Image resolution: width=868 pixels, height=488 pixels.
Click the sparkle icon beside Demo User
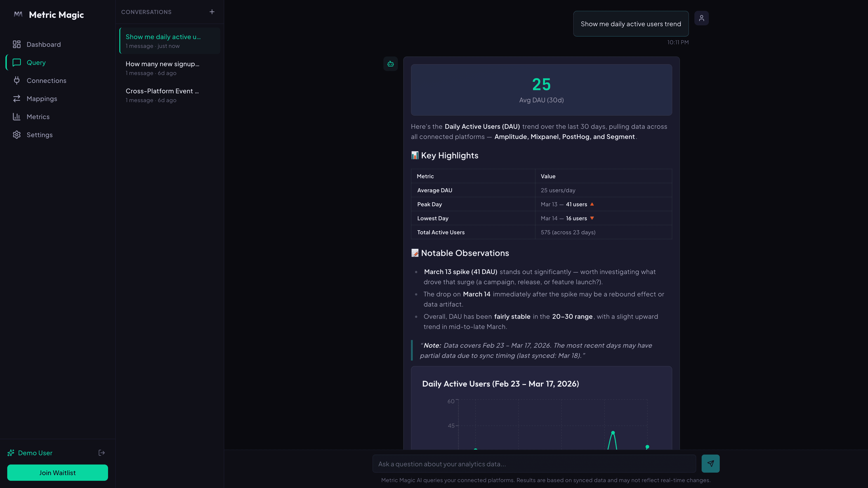click(11, 453)
